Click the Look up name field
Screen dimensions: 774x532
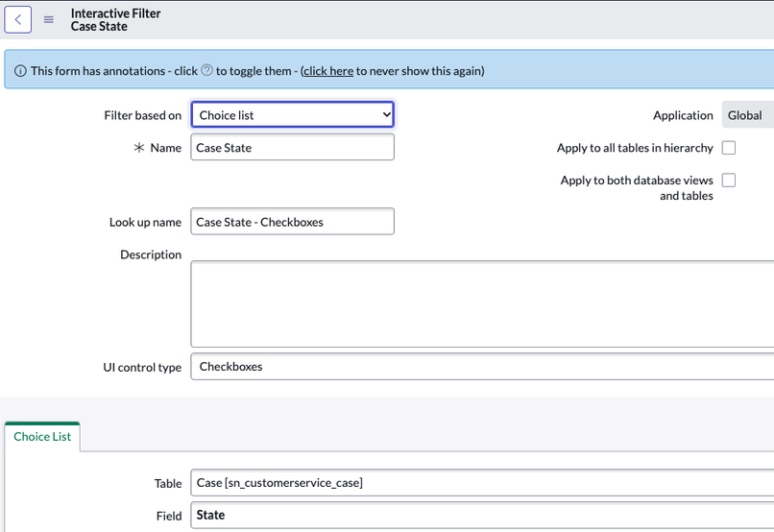pyautogui.click(x=293, y=222)
